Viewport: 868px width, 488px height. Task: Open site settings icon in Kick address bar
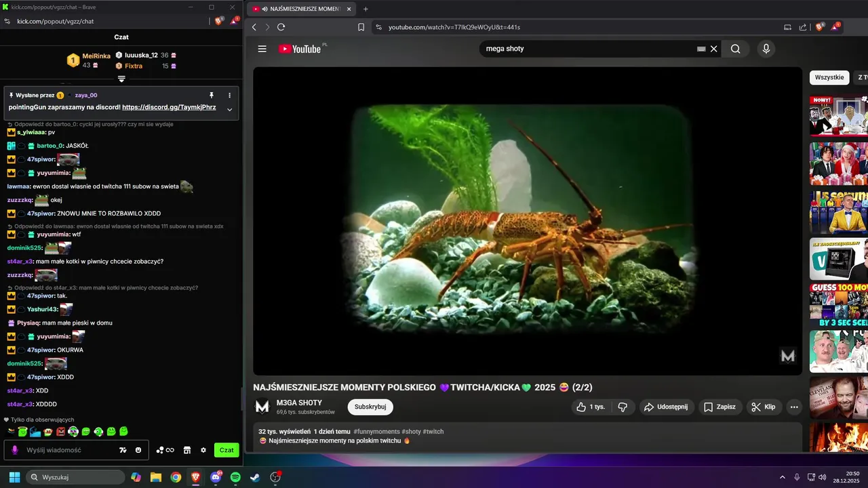coord(7,21)
